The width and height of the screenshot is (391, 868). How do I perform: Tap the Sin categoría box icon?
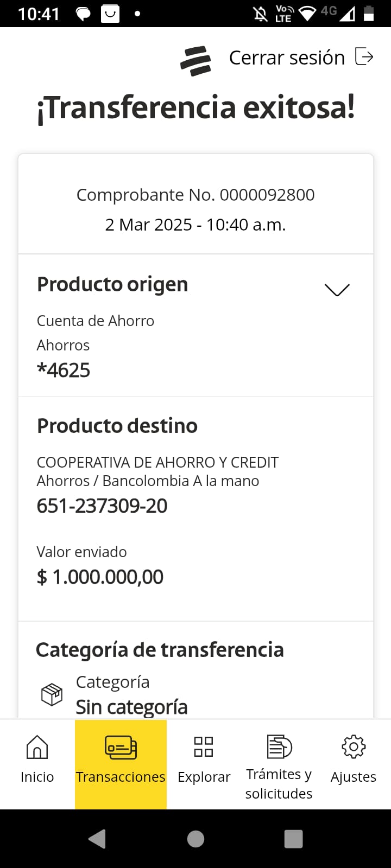(52, 694)
